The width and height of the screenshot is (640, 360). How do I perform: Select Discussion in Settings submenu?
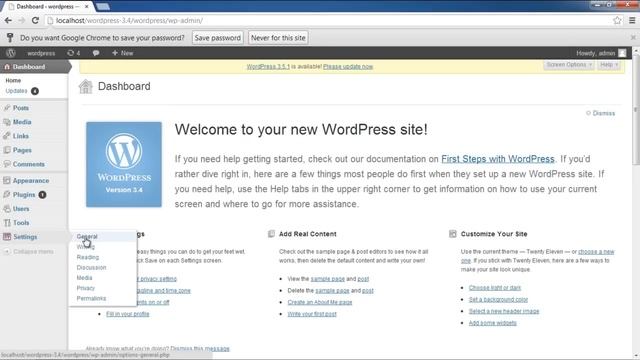pos(91,267)
